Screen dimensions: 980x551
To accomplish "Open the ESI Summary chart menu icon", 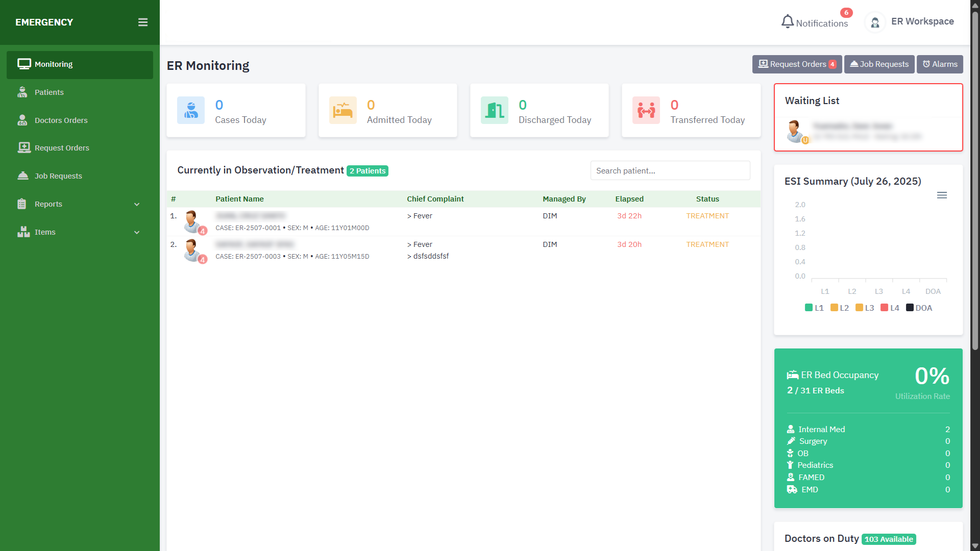I will [942, 195].
